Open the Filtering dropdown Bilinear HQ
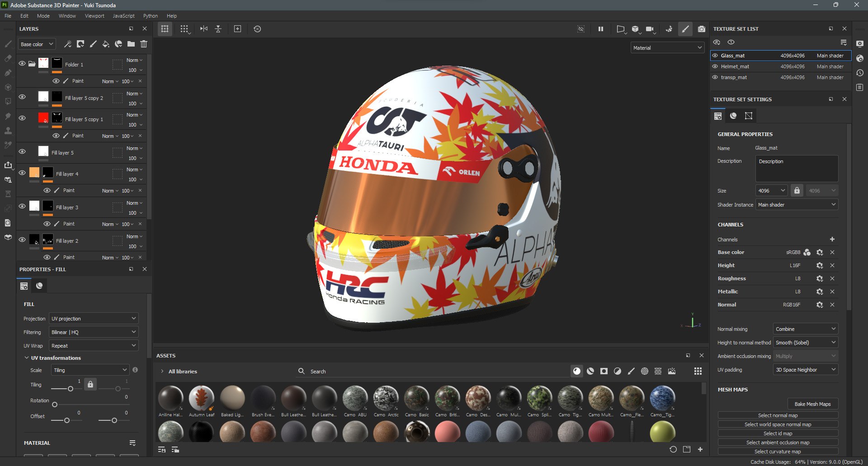868x466 pixels. click(94, 332)
